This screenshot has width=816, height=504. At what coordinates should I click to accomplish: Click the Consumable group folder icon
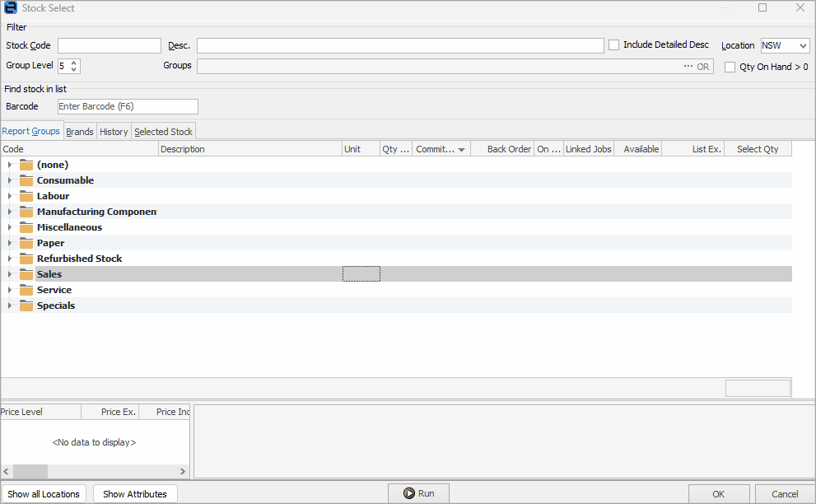[x=26, y=180]
